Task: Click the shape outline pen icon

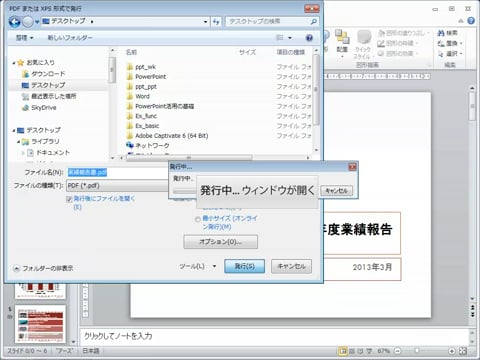Action: [x=381, y=43]
